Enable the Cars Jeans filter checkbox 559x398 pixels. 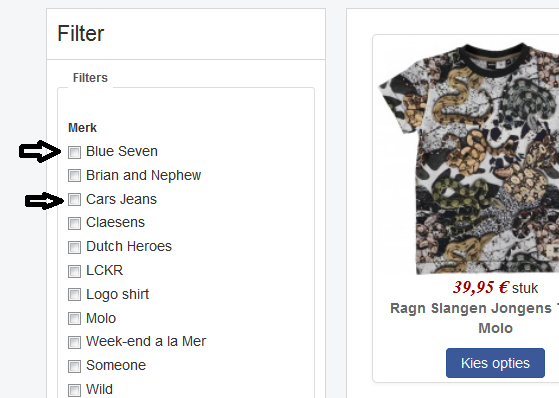tap(75, 199)
